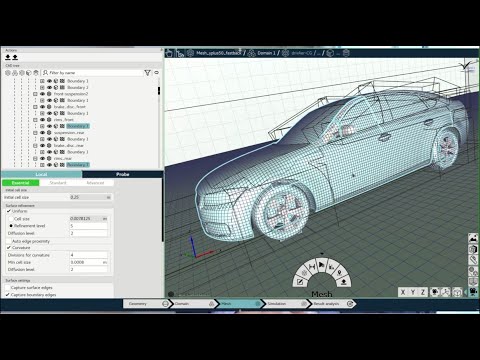Collapse the brake_disc_rear tree node
The width and height of the screenshot is (480, 360).
pyautogui.click(x=35, y=146)
